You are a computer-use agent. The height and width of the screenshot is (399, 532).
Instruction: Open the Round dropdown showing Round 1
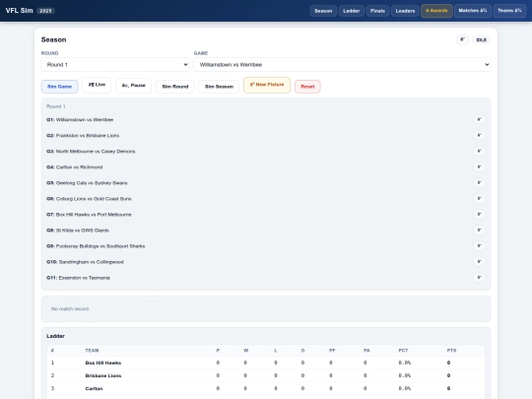click(115, 64)
